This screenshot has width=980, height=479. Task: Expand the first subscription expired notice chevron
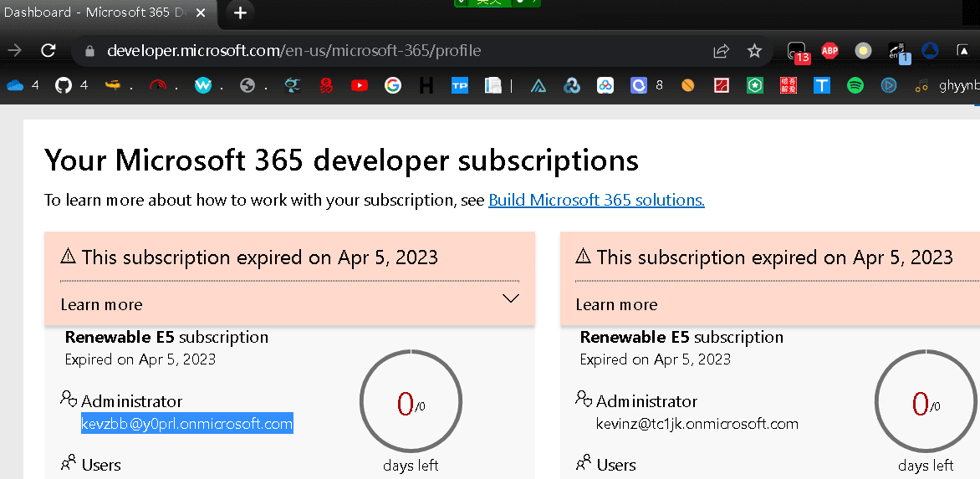click(x=511, y=298)
